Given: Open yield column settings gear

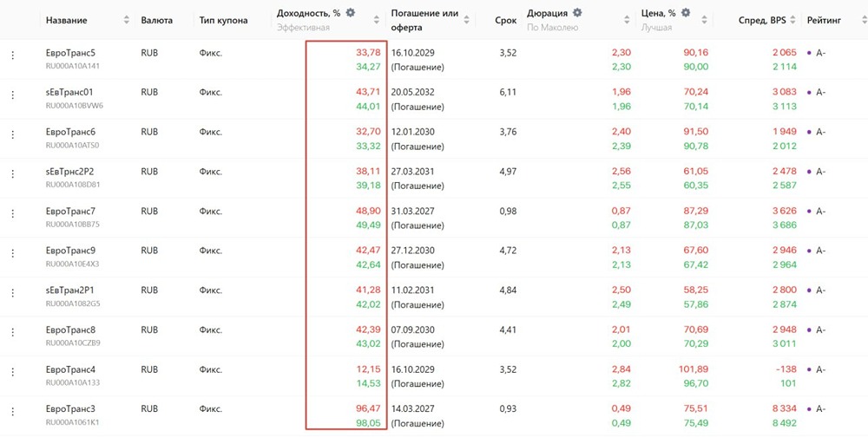Looking at the screenshot, I should (351, 13).
